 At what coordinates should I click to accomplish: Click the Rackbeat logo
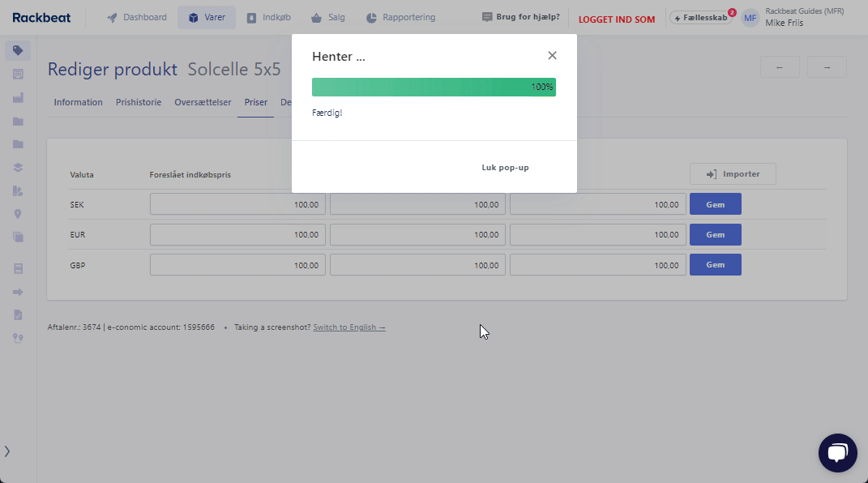tap(41, 18)
